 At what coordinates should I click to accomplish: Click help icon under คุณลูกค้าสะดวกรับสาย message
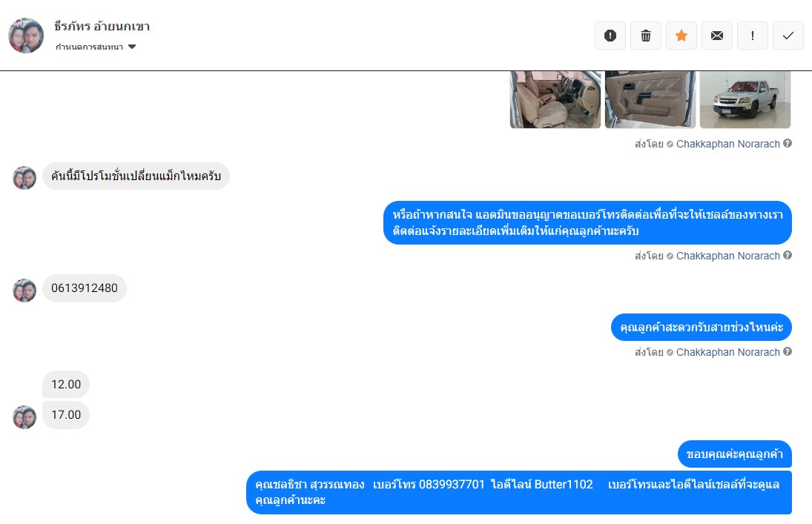(787, 351)
